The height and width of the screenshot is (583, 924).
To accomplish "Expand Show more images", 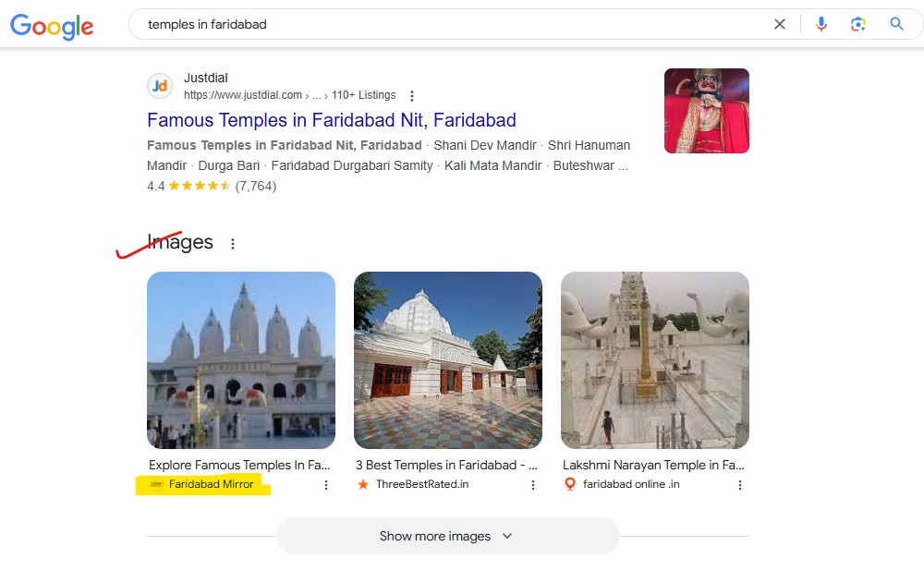I will (447, 536).
